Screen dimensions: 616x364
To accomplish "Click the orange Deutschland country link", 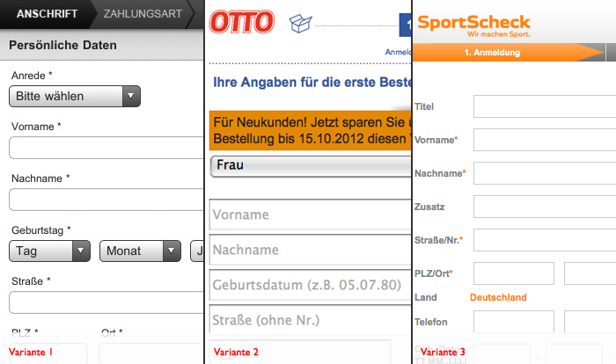I will pos(498,297).
